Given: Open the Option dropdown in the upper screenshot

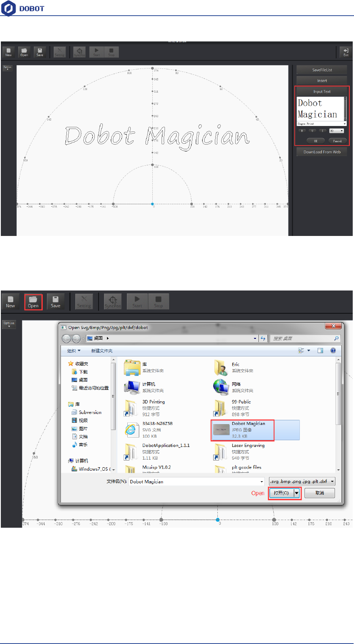Looking at the screenshot, I should (x=8, y=68).
